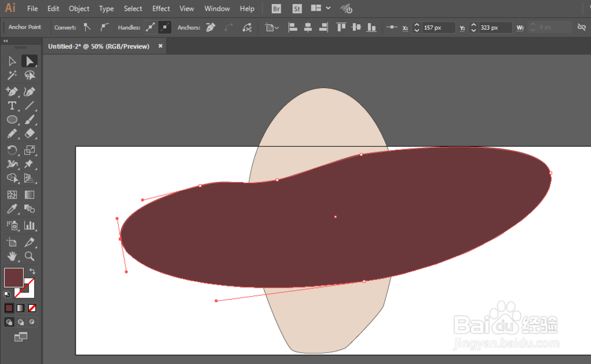Open the Object menu
This screenshot has width=591, height=364.
point(79,8)
